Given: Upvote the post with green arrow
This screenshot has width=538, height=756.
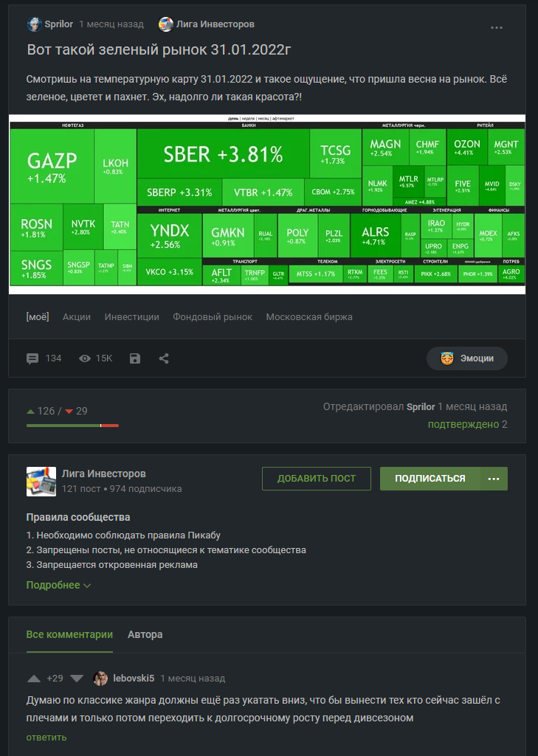Looking at the screenshot, I should tap(30, 412).
